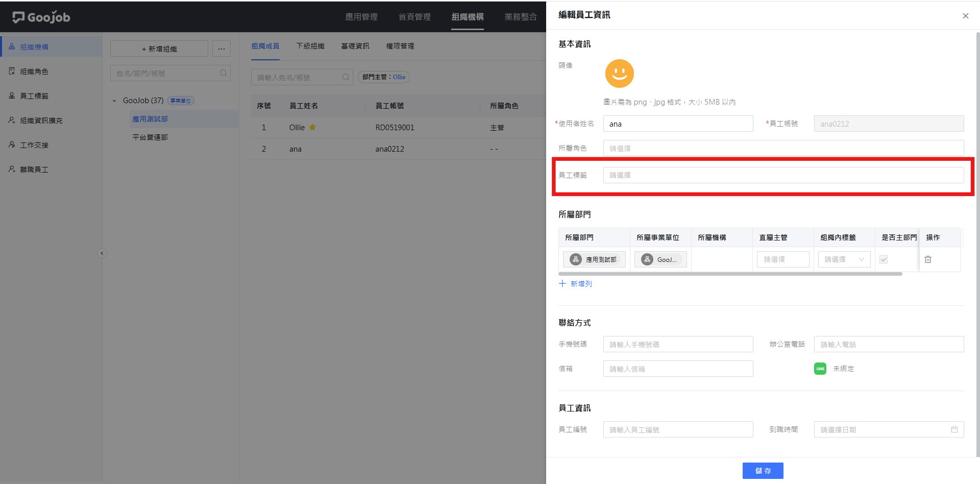Image resolution: width=980 pixels, height=484 pixels.
Task: Click the 手機號碼 input field
Action: pos(678,344)
